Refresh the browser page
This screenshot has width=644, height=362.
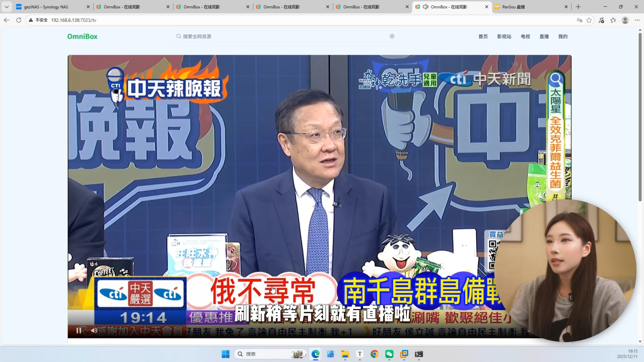pos(19,20)
